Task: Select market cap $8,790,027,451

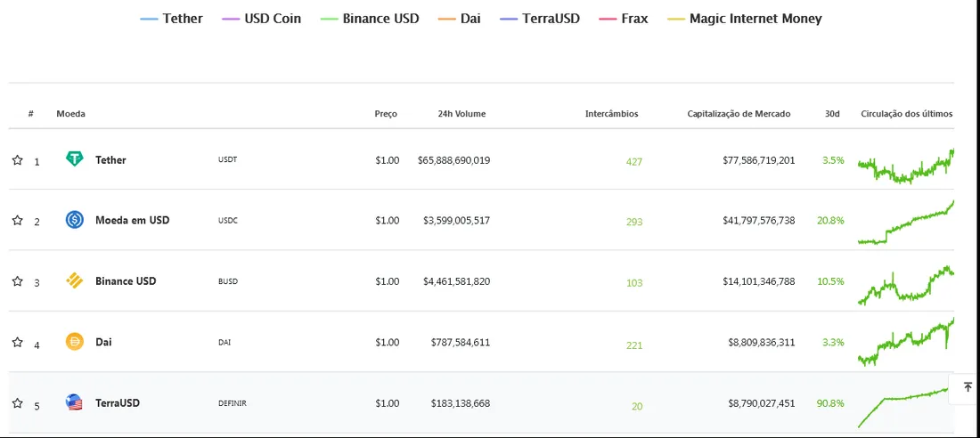Action: click(x=762, y=403)
